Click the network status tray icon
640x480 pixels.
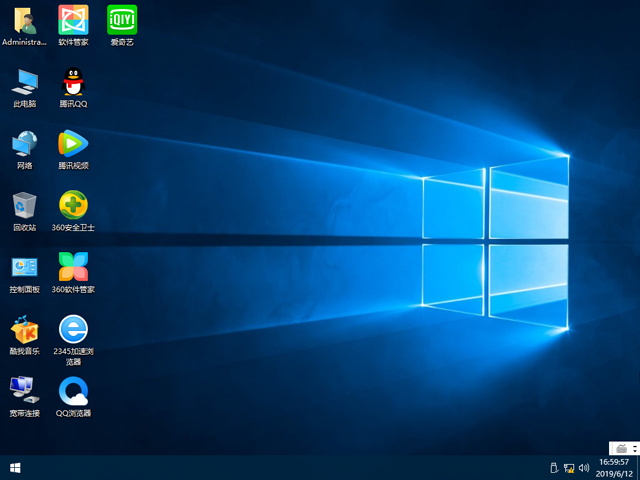pos(568,467)
